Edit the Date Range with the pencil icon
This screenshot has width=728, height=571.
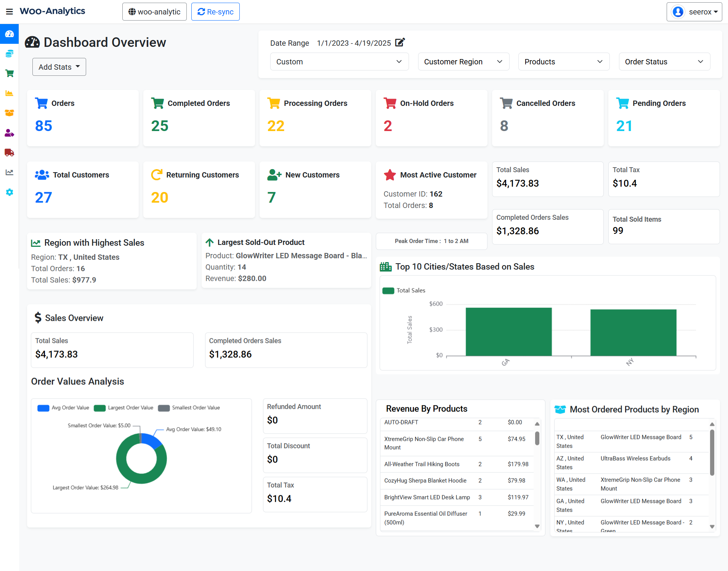click(x=399, y=43)
